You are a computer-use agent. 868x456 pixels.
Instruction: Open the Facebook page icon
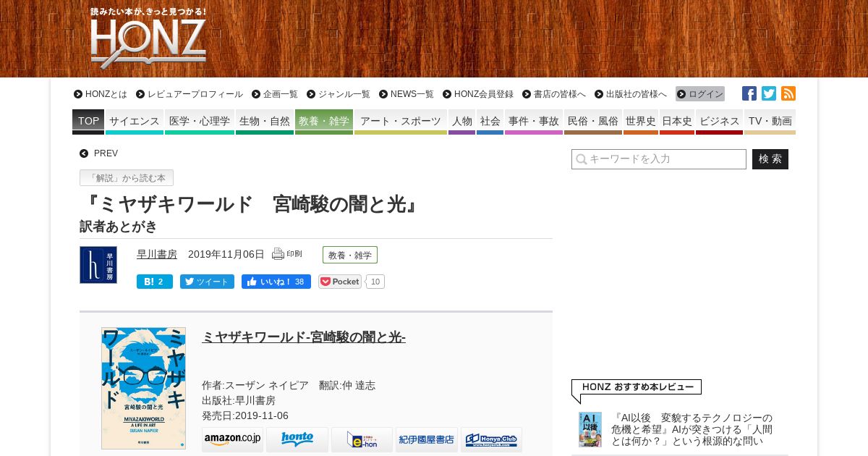point(749,93)
